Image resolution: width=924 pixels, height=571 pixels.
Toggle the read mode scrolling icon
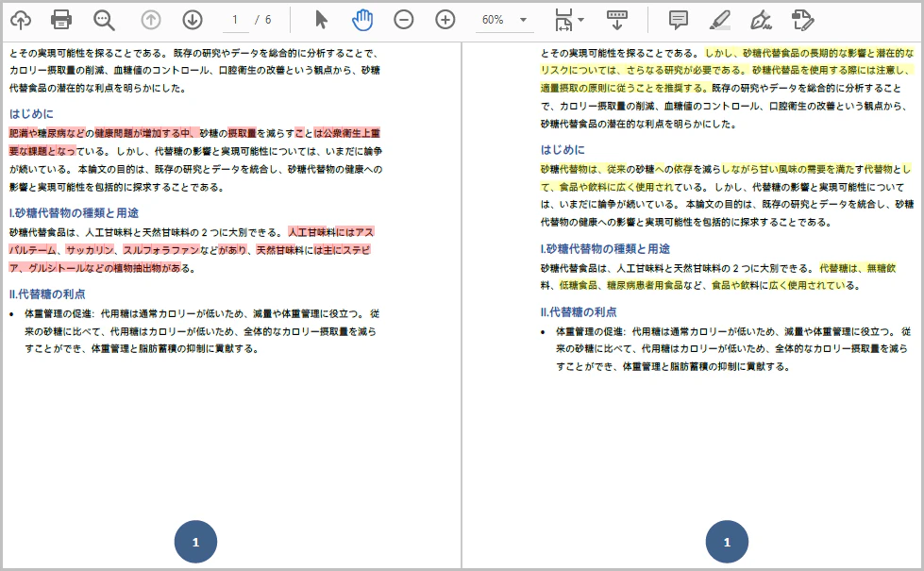click(617, 20)
